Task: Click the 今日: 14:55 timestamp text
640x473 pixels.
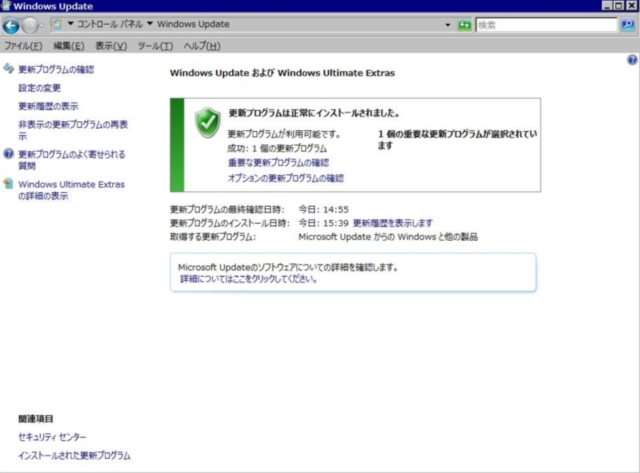Action: tap(324, 209)
